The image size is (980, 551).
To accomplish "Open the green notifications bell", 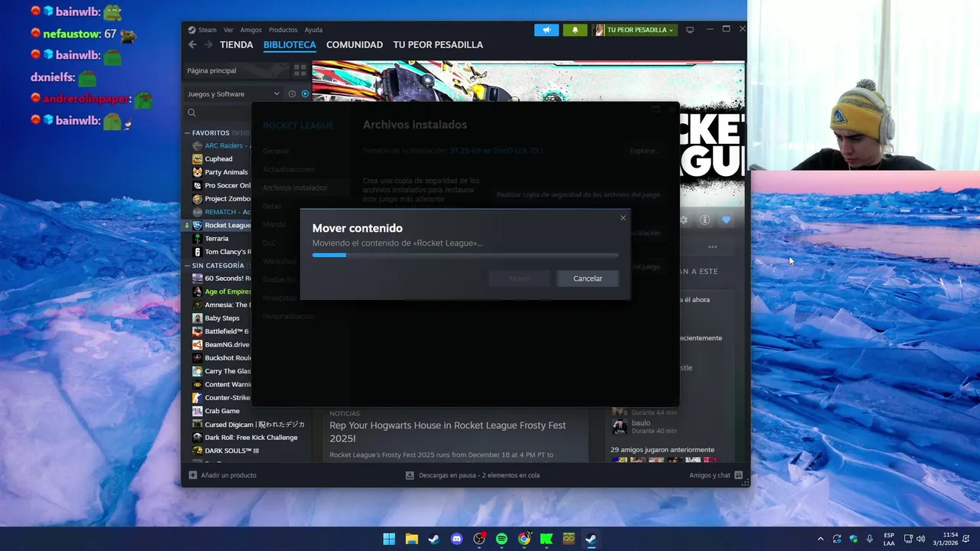I will [x=575, y=30].
